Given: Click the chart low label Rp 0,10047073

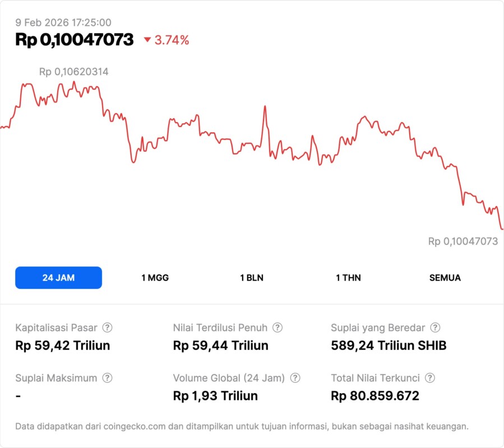Looking at the screenshot, I should tap(463, 241).
